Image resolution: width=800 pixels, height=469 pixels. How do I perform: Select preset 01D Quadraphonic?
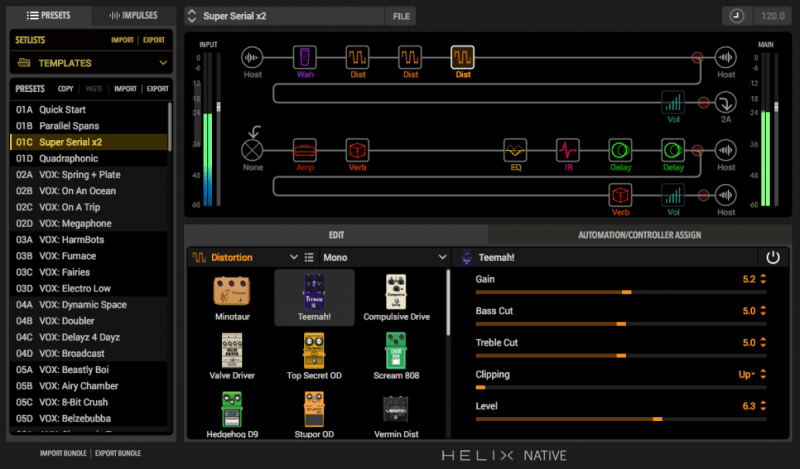point(89,158)
